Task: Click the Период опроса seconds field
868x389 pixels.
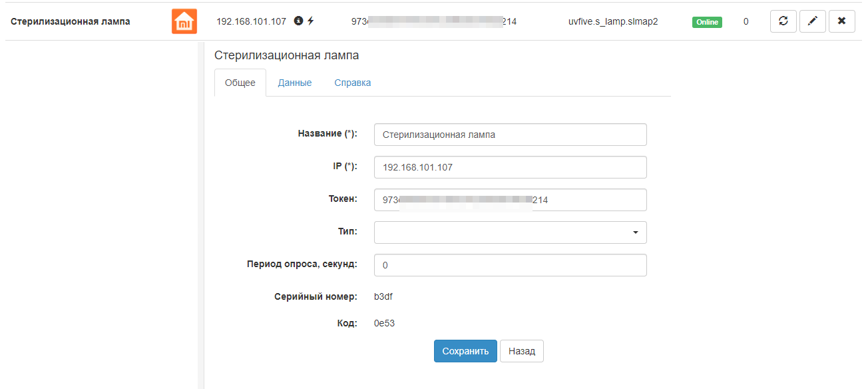Action: (x=510, y=265)
